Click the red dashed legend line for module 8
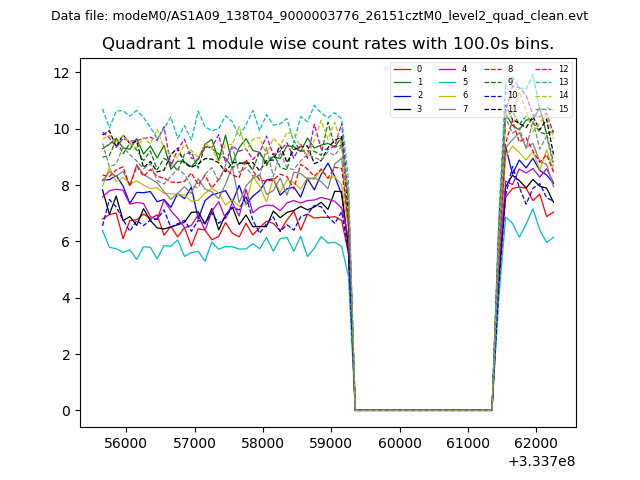This screenshot has width=640, height=480. 492,69
